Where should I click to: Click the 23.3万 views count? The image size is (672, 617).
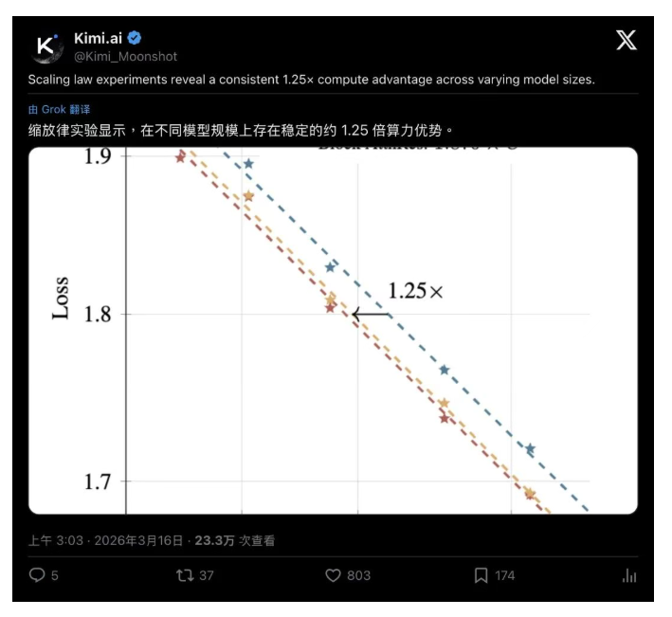click(x=215, y=540)
